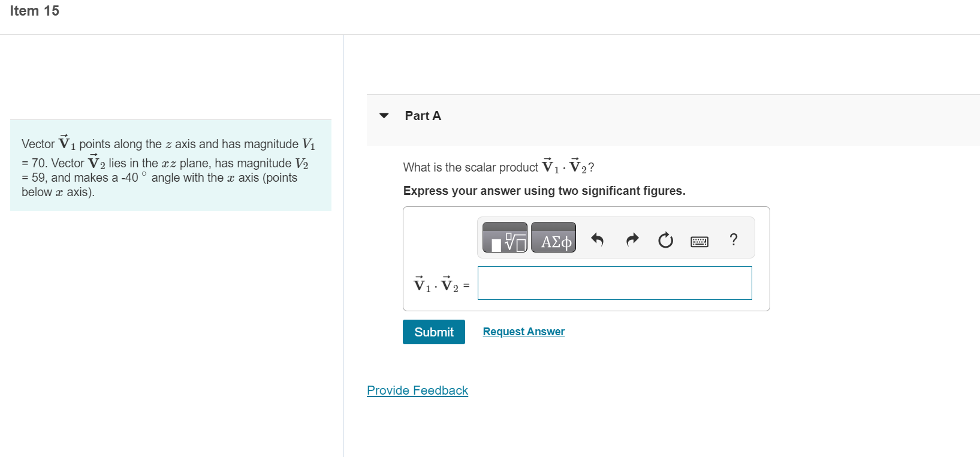Image resolution: width=980 pixels, height=457 pixels.
Task: Open the Request Answer link
Action: pos(523,331)
